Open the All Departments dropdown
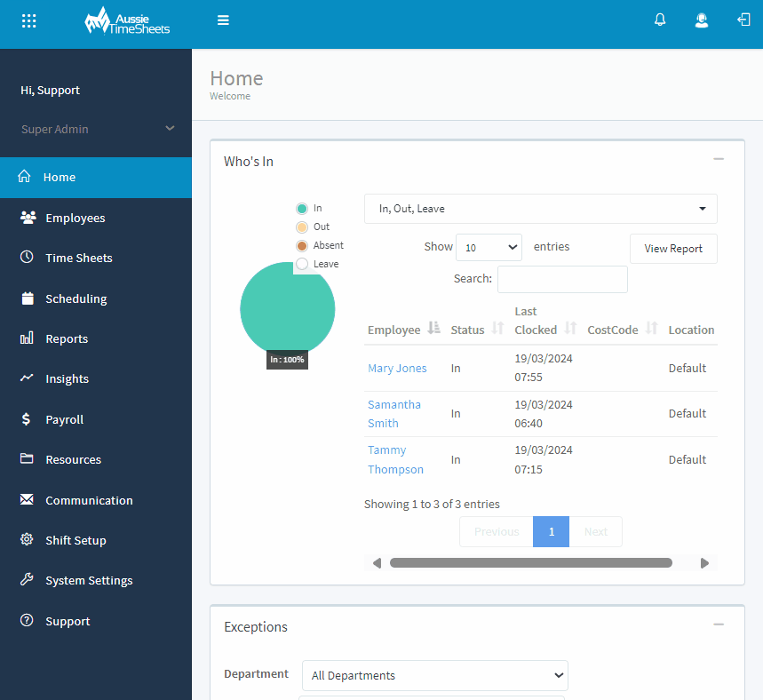 click(433, 675)
